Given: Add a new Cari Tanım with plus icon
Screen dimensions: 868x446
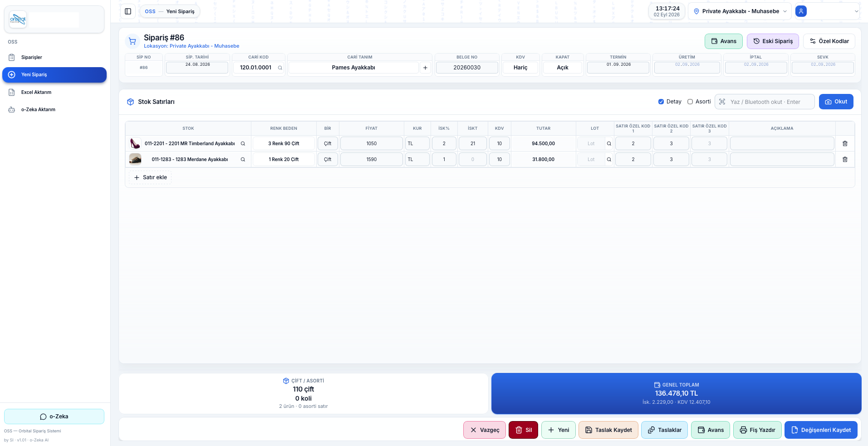Looking at the screenshot, I should [425, 68].
